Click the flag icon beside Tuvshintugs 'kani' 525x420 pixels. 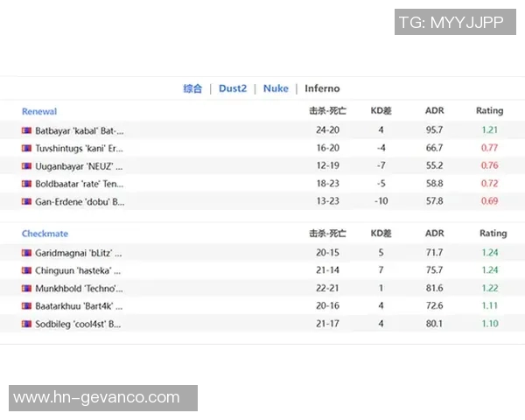[x=26, y=148]
